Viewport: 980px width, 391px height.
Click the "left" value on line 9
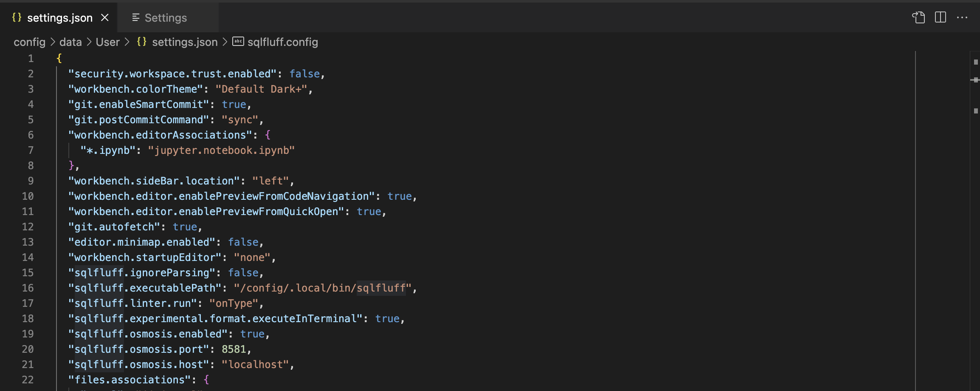click(x=270, y=181)
